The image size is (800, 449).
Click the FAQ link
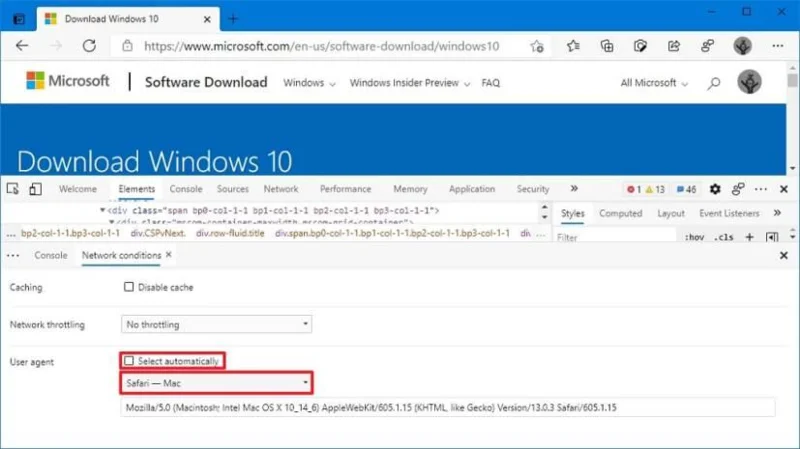click(490, 83)
